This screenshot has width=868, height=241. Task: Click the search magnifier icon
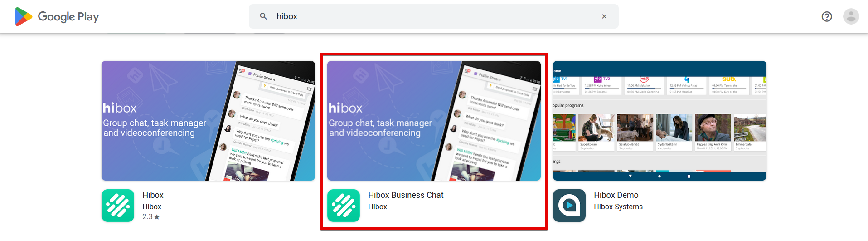pos(263,16)
